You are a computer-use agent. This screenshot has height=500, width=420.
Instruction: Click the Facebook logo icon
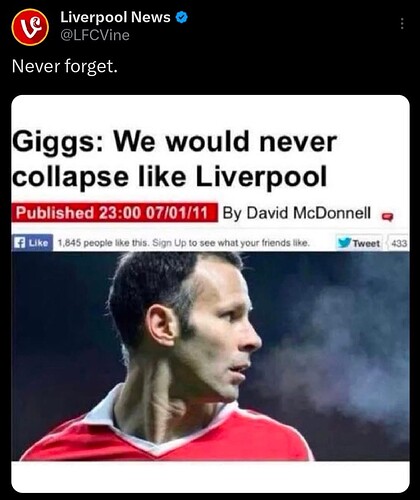coord(20,243)
